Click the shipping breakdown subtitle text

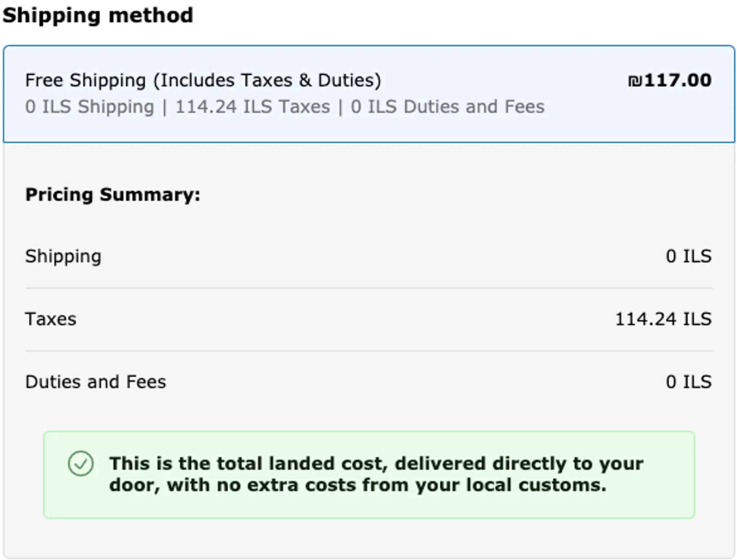[x=285, y=107]
